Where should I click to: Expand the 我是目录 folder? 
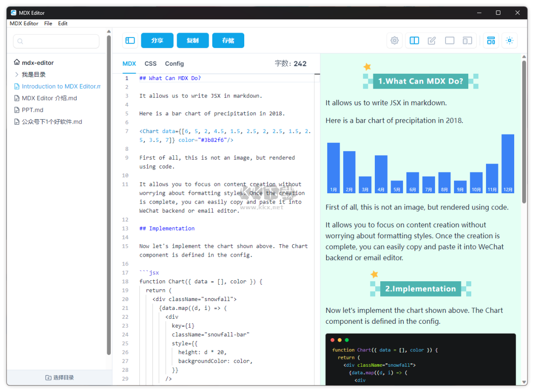[x=16, y=74]
